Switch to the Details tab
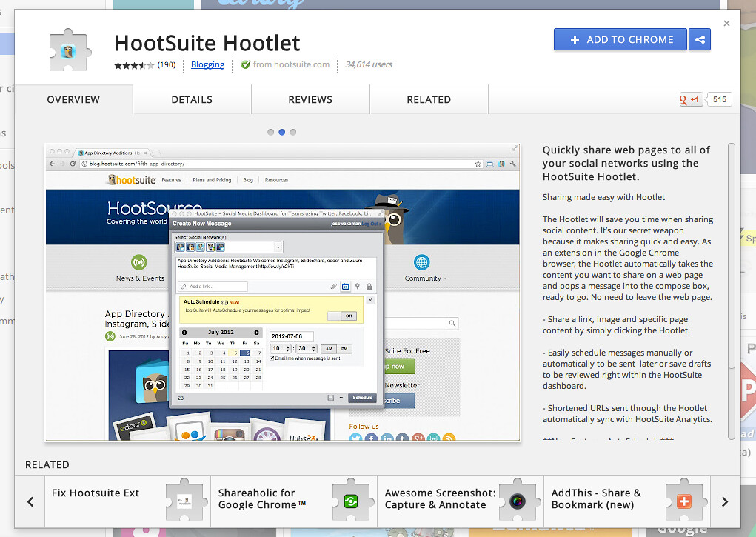The height and width of the screenshot is (537, 756). click(x=192, y=99)
